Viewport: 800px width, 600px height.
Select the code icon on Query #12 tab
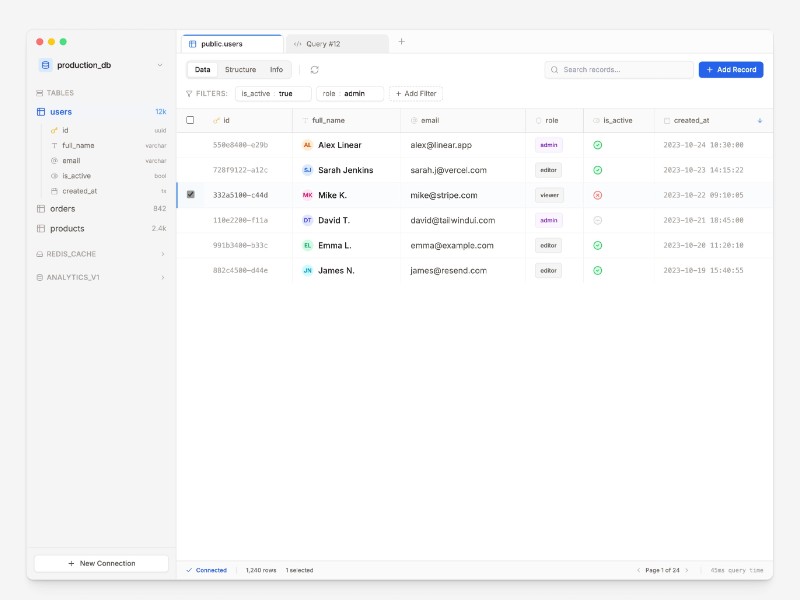(296, 43)
